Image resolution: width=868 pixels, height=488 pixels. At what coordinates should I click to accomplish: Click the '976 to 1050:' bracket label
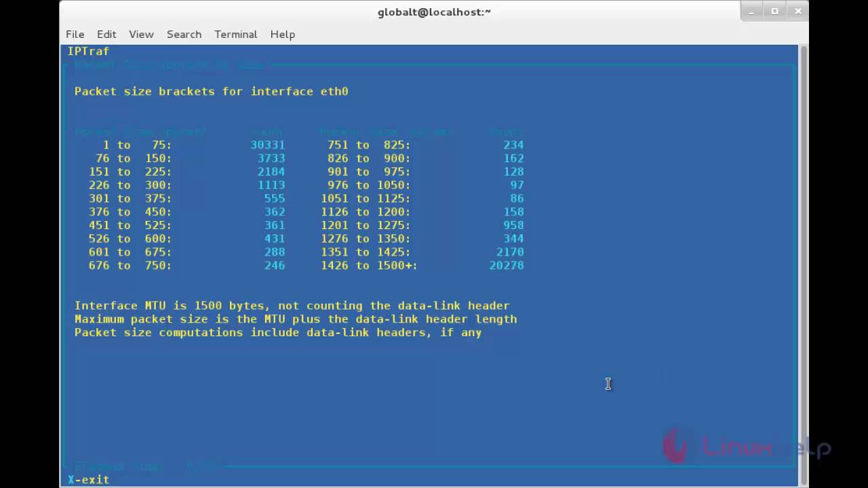point(369,185)
